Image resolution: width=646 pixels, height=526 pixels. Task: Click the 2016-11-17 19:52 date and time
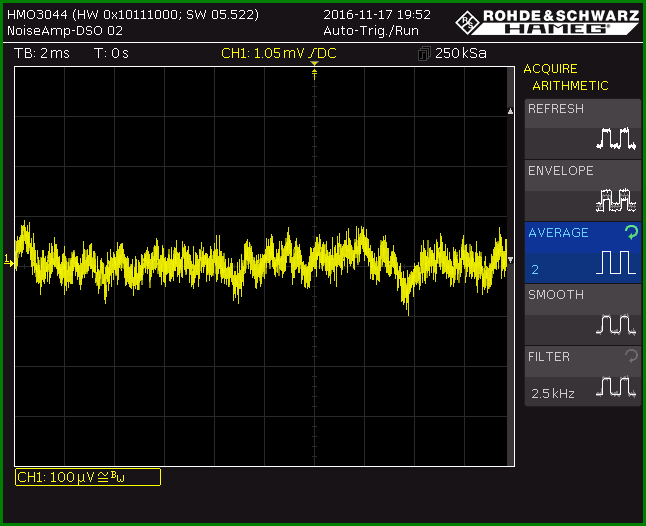(377, 15)
